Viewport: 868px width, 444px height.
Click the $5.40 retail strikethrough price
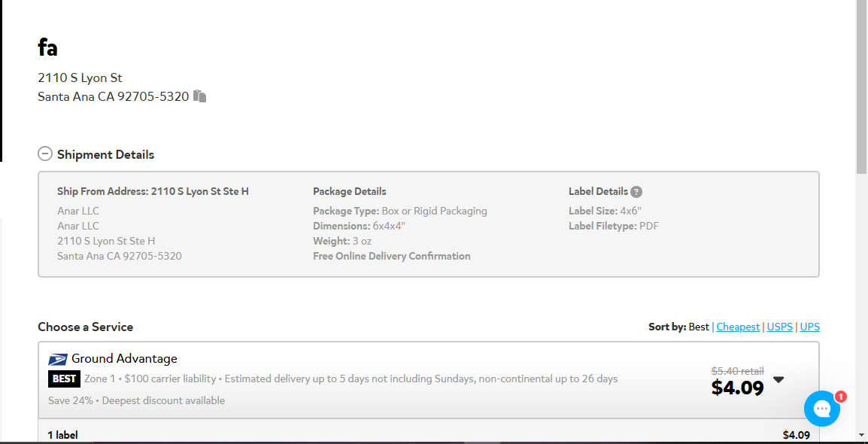pos(737,371)
